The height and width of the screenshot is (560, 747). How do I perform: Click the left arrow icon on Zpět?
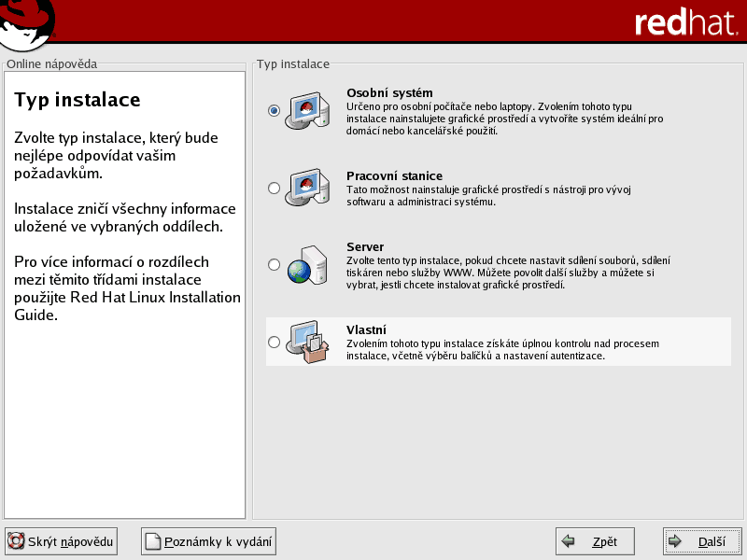pos(568,541)
